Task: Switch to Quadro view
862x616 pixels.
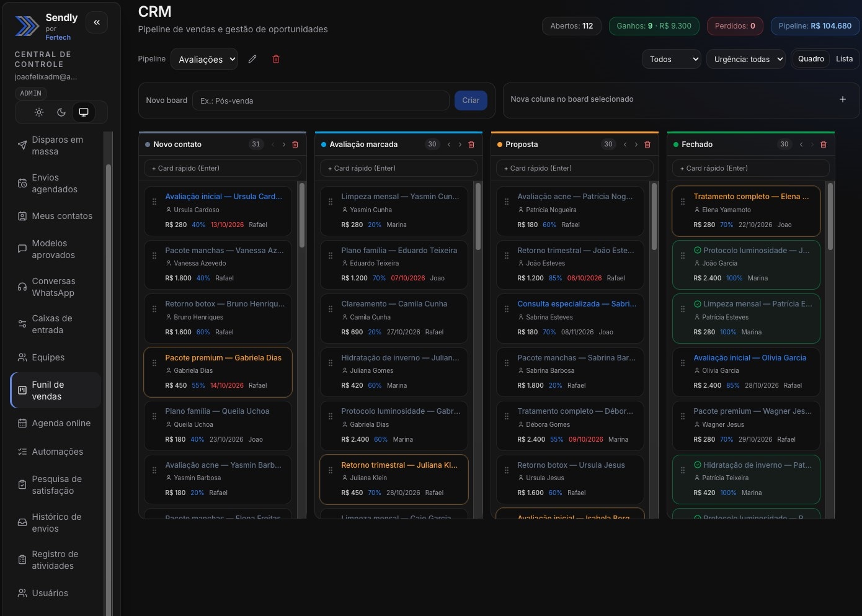Action: [811, 58]
